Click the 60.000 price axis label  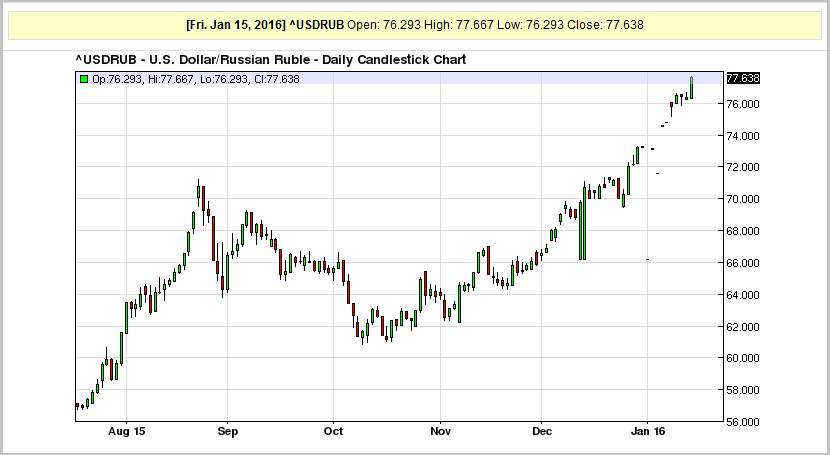coord(743,358)
